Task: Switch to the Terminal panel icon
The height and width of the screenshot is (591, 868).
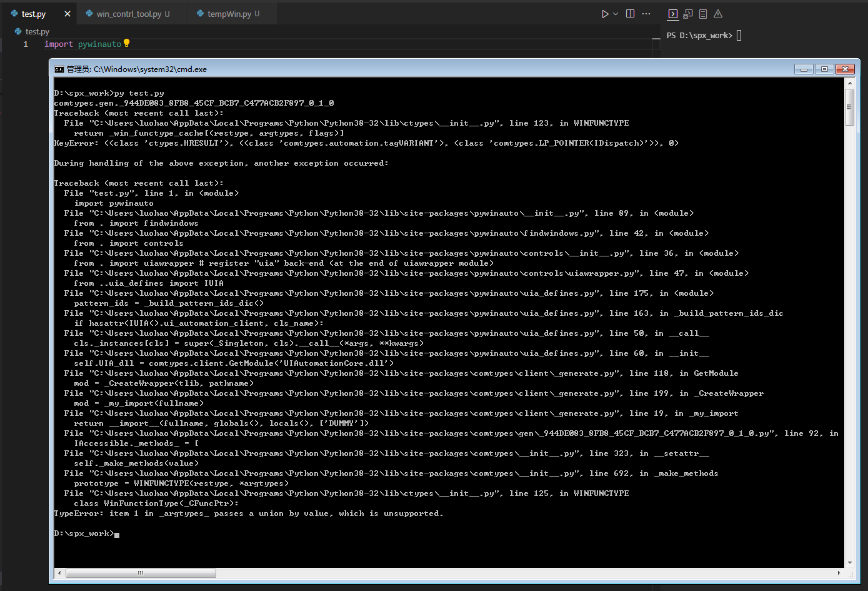Action: click(673, 14)
